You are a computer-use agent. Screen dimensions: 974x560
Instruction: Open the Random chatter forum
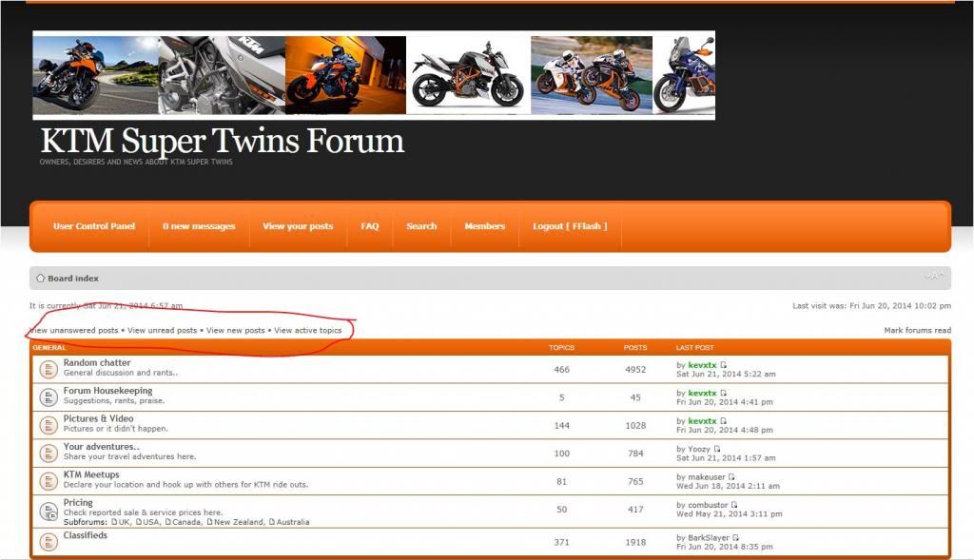(97, 362)
